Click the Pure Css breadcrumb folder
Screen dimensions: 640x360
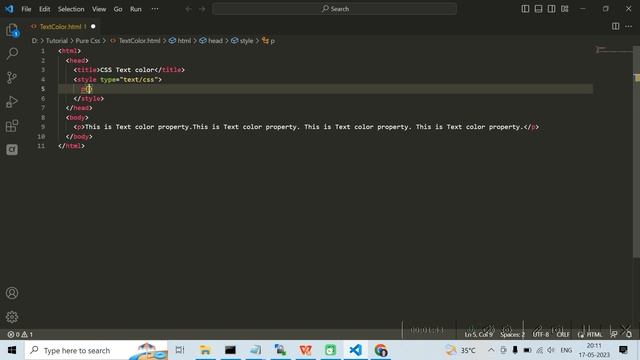88,41
